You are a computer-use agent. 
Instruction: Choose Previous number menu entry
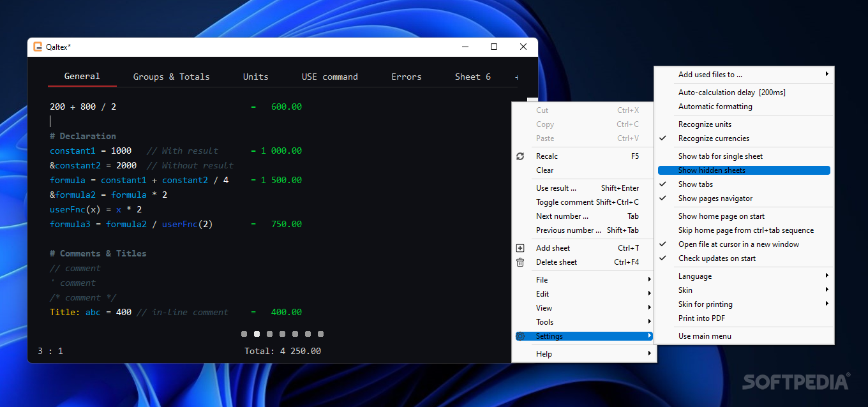584,230
